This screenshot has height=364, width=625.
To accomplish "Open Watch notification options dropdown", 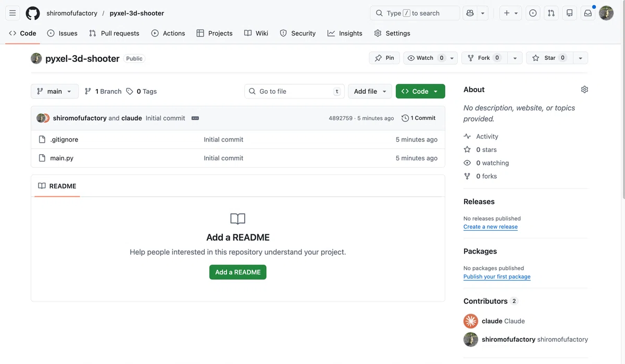I will (452, 58).
